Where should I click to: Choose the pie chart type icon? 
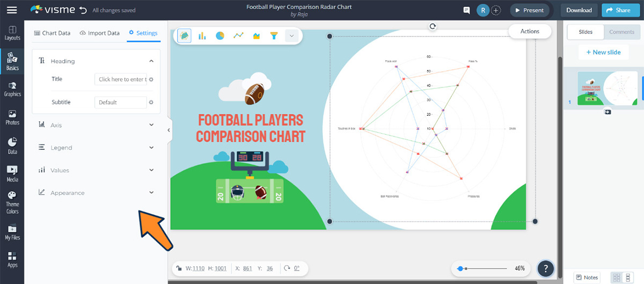(x=220, y=36)
